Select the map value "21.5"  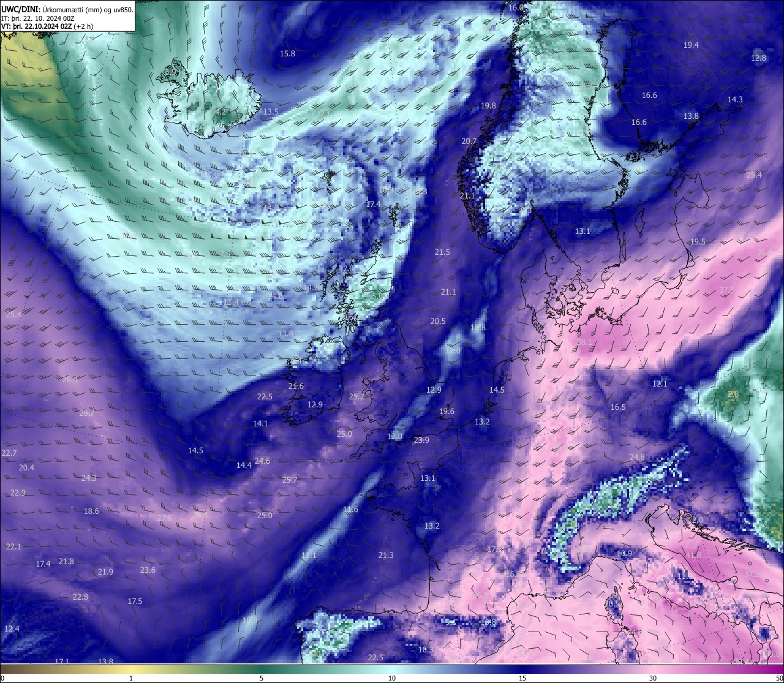click(x=442, y=252)
